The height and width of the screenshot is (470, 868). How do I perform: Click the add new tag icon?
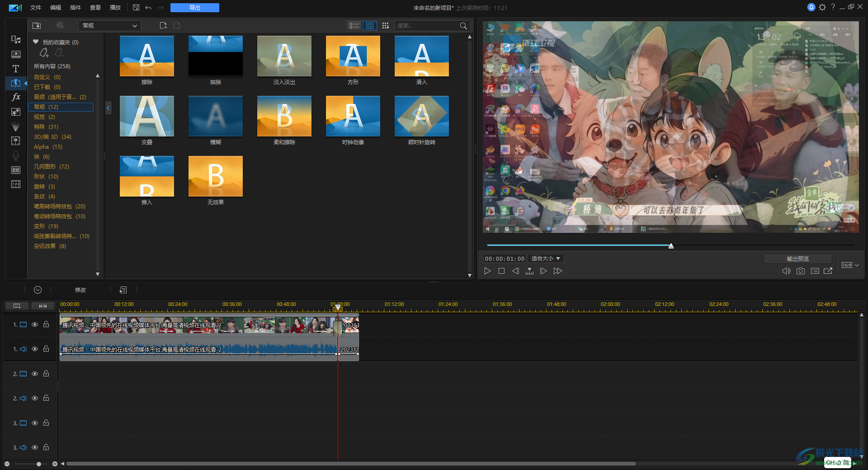pyautogui.click(x=44, y=53)
